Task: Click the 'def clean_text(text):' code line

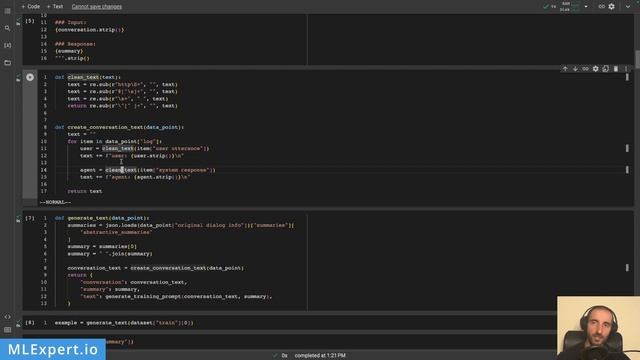Action: pyautogui.click(x=88, y=77)
